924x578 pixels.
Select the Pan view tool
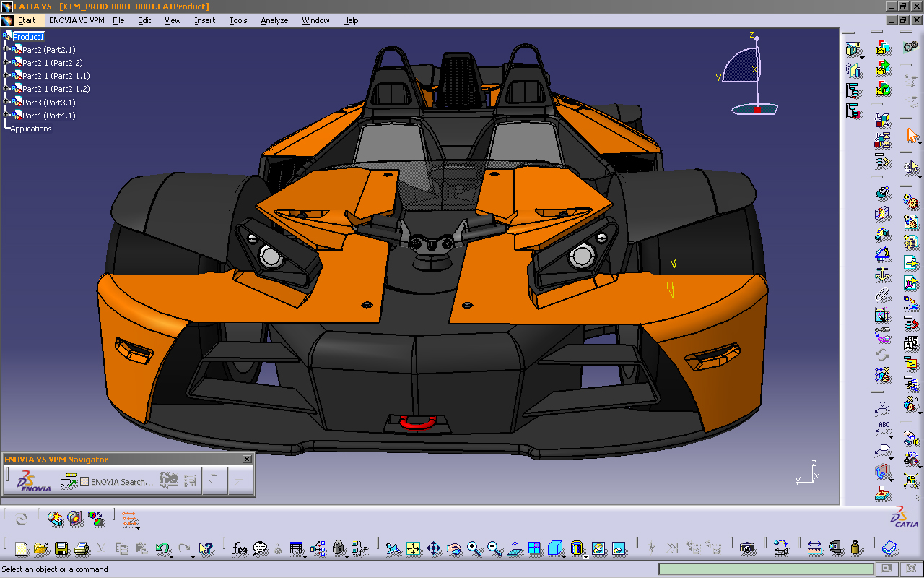pyautogui.click(x=434, y=549)
